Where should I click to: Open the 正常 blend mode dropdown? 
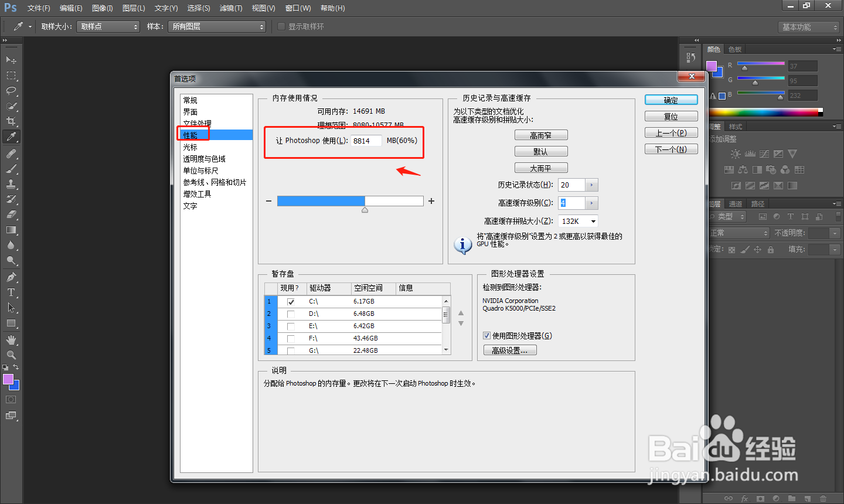coord(738,233)
